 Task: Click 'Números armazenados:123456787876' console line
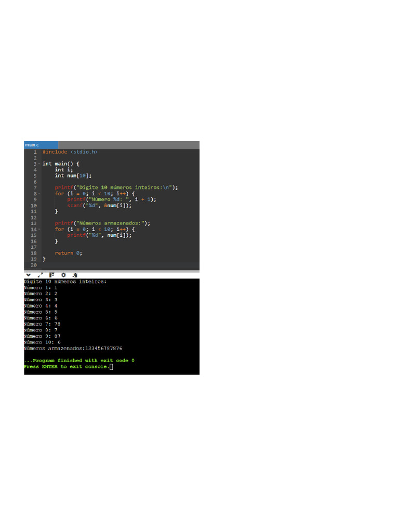point(73,349)
